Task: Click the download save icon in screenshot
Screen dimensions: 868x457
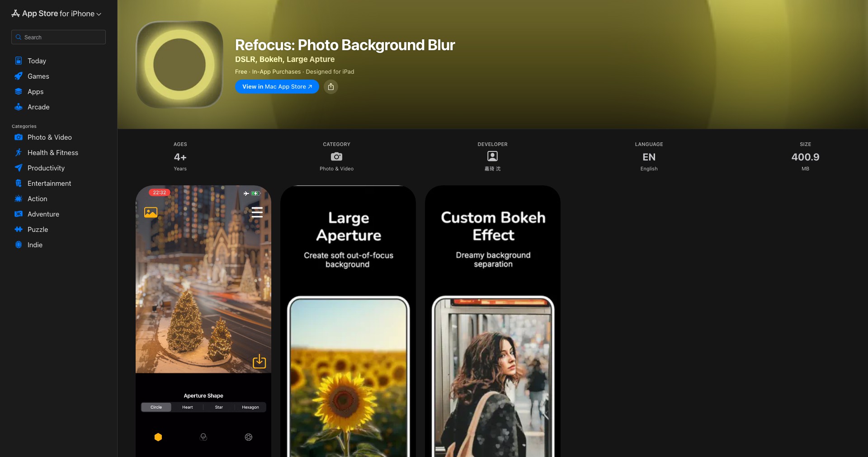Action: [259, 361]
